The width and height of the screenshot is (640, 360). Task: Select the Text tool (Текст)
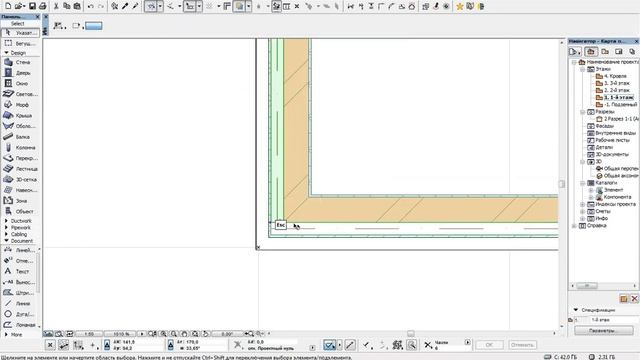19,271
